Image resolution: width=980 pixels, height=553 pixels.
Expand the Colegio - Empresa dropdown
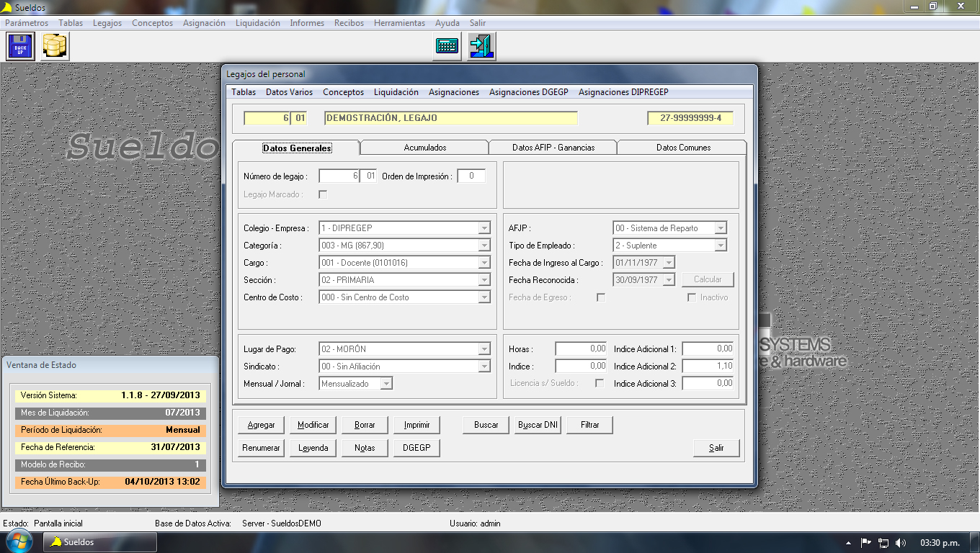click(484, 228)
